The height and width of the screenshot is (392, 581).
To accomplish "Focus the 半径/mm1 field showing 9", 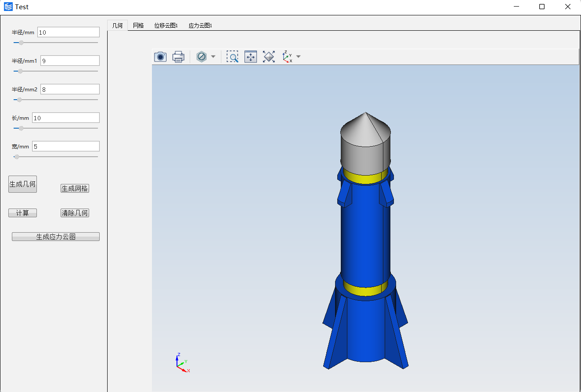I will click(70, 61).
